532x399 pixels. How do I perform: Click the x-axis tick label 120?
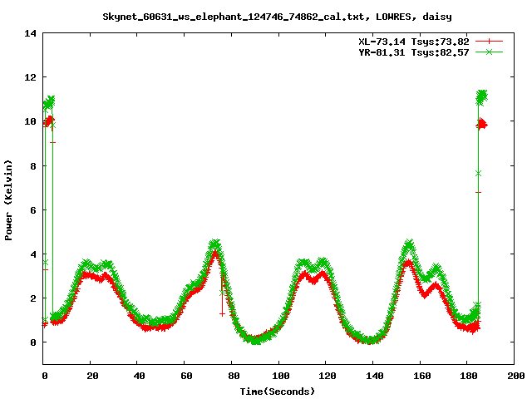[x=328, y=376]
